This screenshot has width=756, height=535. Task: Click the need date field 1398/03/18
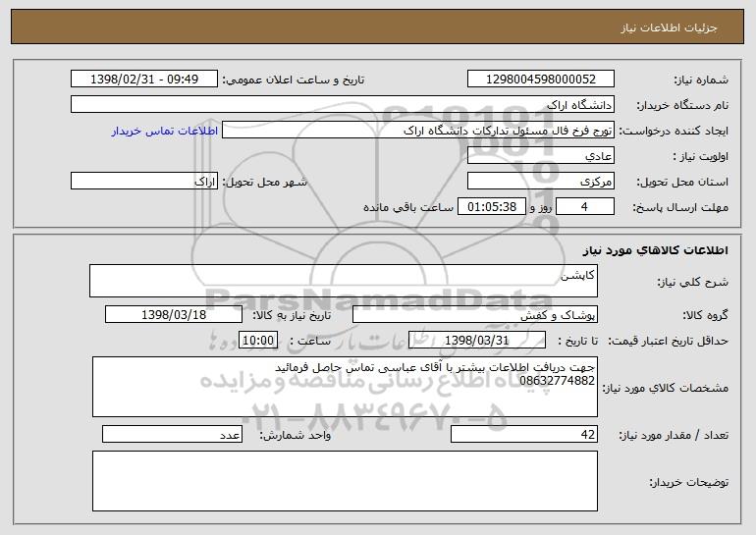pos(174,314)
